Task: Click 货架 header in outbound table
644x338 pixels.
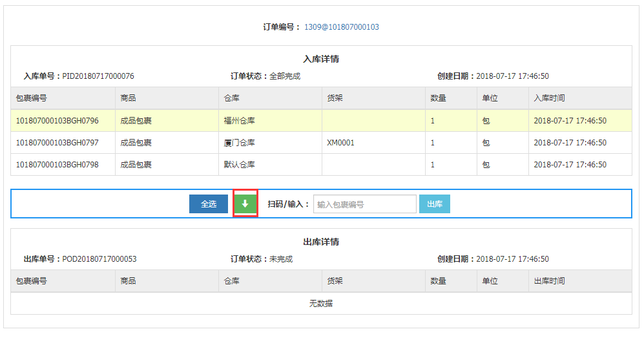Action: (335, 281)
